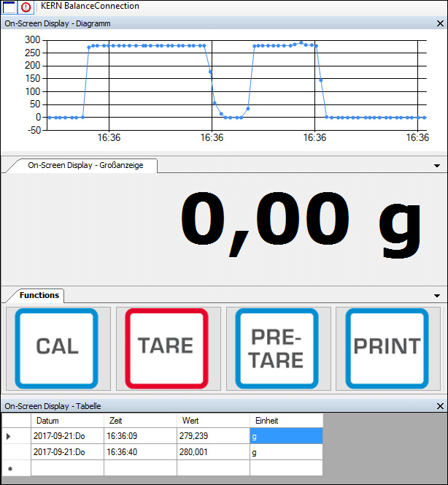Click the window layout icon in the toolbar
448x485 pixels.
9,7
